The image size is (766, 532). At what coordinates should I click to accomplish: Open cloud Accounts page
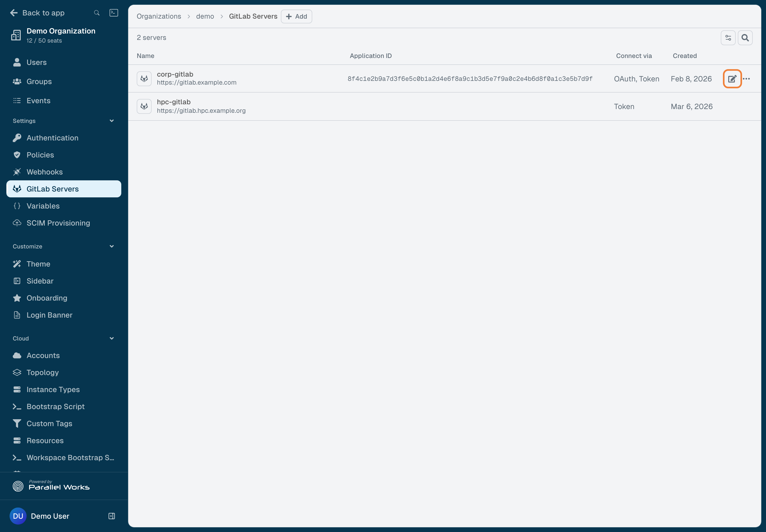click(x=64, y=355)
